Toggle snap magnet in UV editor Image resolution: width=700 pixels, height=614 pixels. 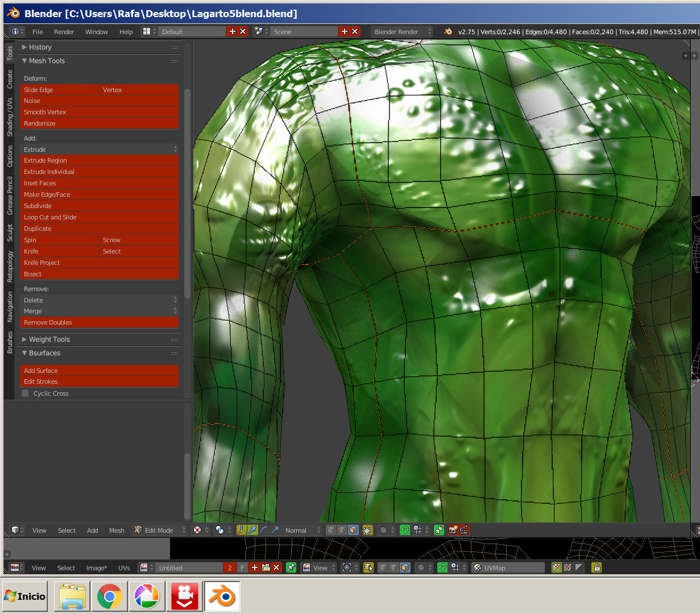coord(442,567)
